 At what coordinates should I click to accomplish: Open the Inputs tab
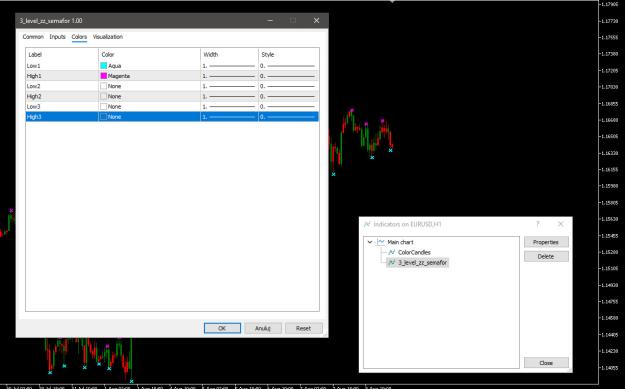tap(57, 37)
